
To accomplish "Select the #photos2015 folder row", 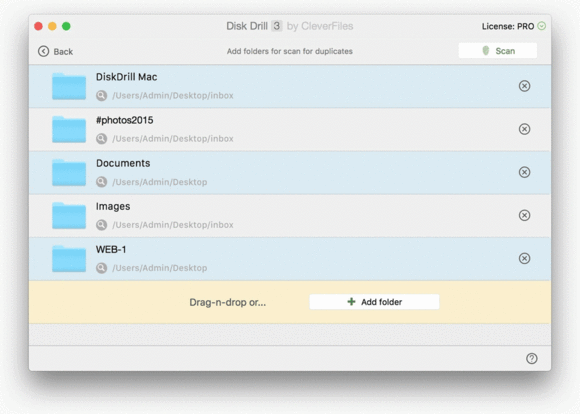I will tap(290, 129).
